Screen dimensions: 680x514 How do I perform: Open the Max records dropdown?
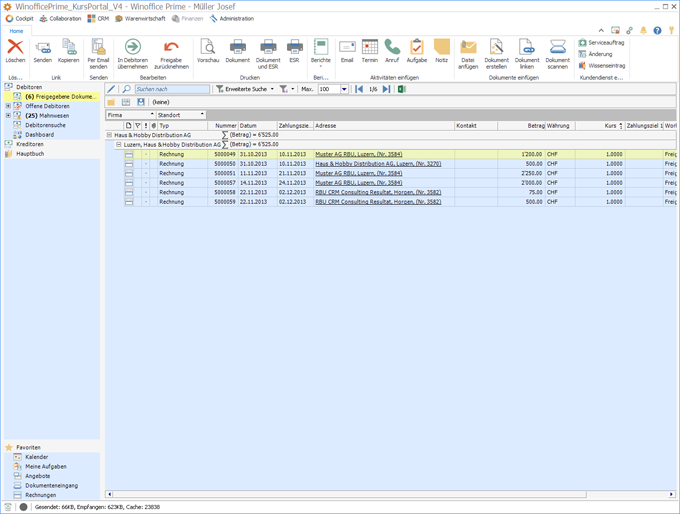pyautogui.click(x=344, y=89)
